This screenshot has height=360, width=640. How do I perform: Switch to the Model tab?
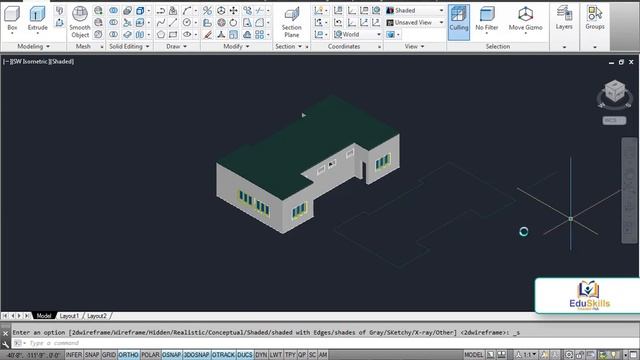click(x=44, y=316)
